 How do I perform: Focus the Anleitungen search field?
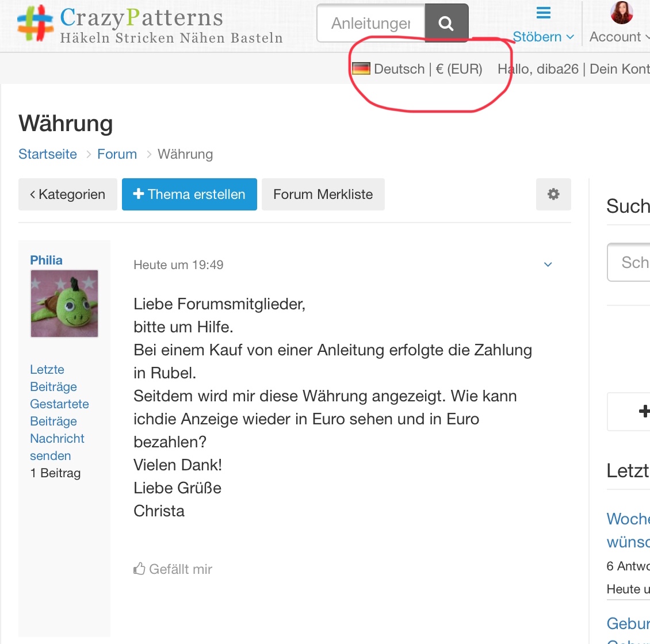pos(371,24)
